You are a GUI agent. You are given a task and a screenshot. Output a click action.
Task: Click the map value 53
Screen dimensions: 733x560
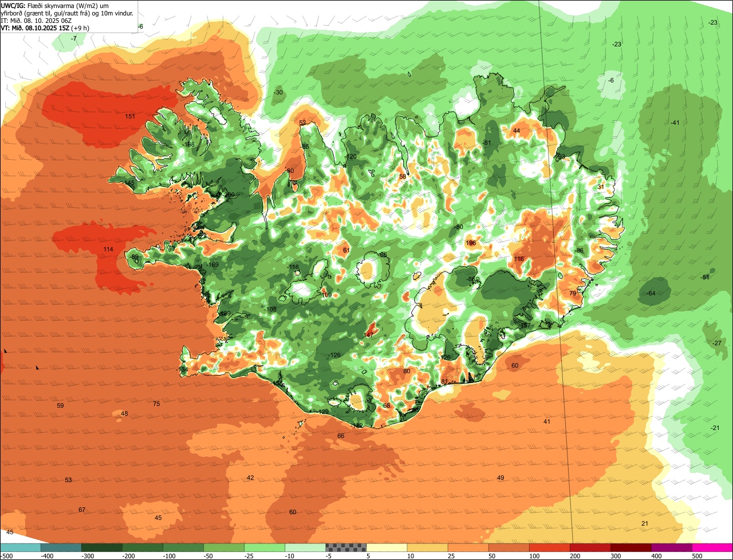tap(68, 480)
